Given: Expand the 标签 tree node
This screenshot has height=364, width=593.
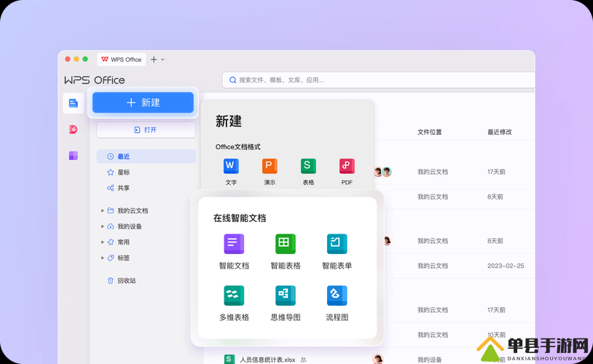Looking at the screenshot, I should click(103, 258).
